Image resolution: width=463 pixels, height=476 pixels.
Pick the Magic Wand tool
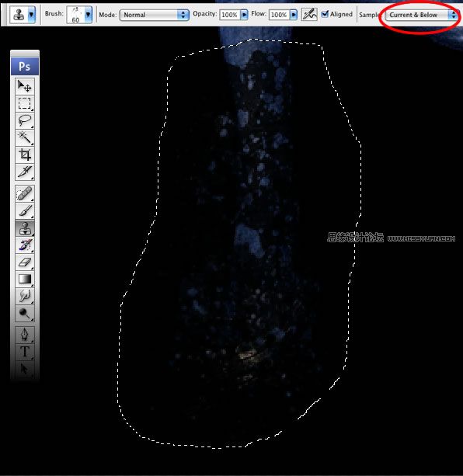[x=25, y=137]
